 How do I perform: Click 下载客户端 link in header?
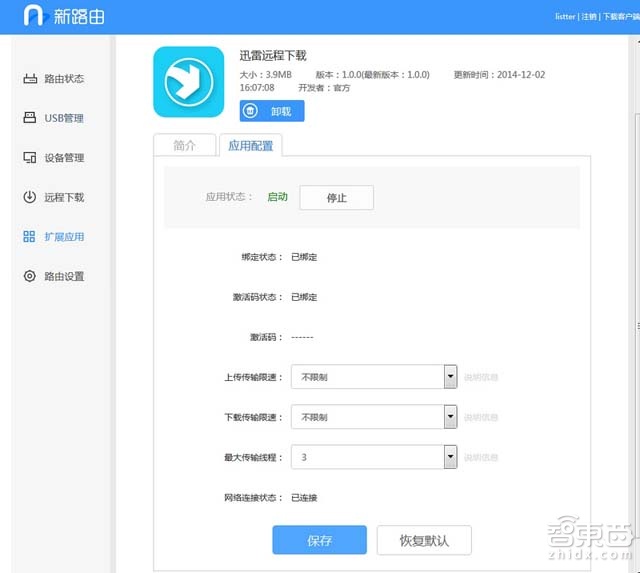[x=621, y=16]
